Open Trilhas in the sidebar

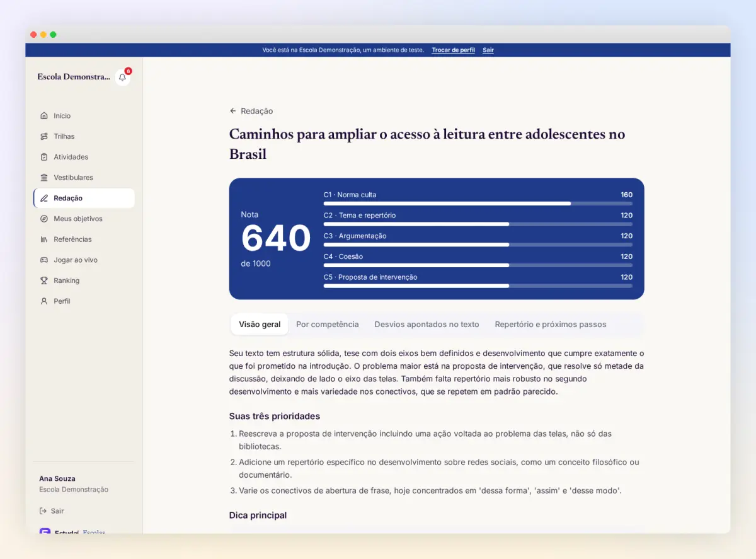click(x=84, y=136)
